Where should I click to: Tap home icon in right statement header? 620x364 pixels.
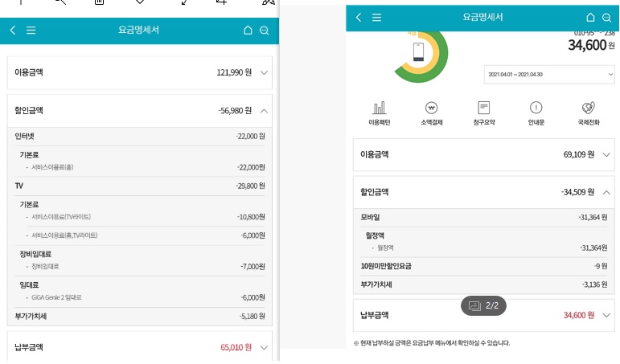[x=590, y=17]
